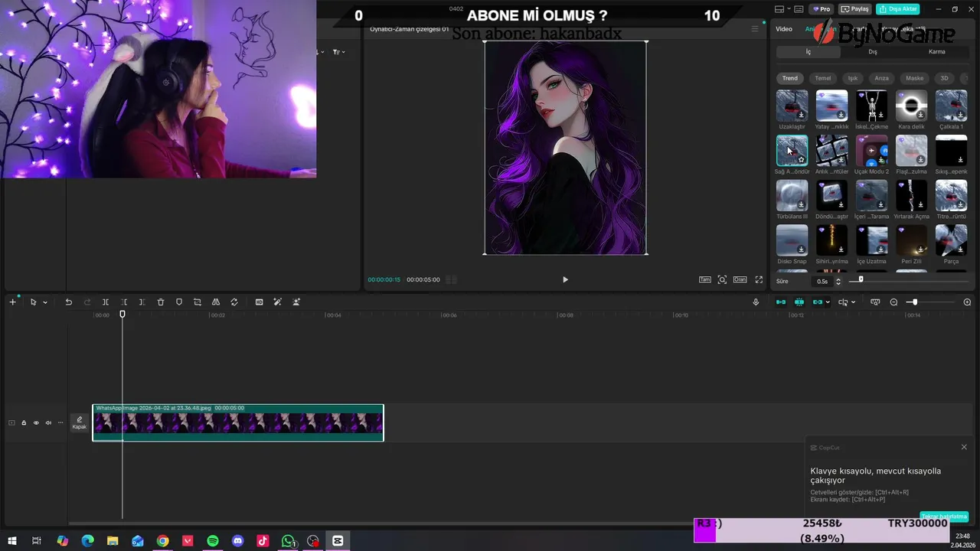This screenshot has height=551, width=980.
Task: Filter animations by Temel category
Action: [823, 78]
